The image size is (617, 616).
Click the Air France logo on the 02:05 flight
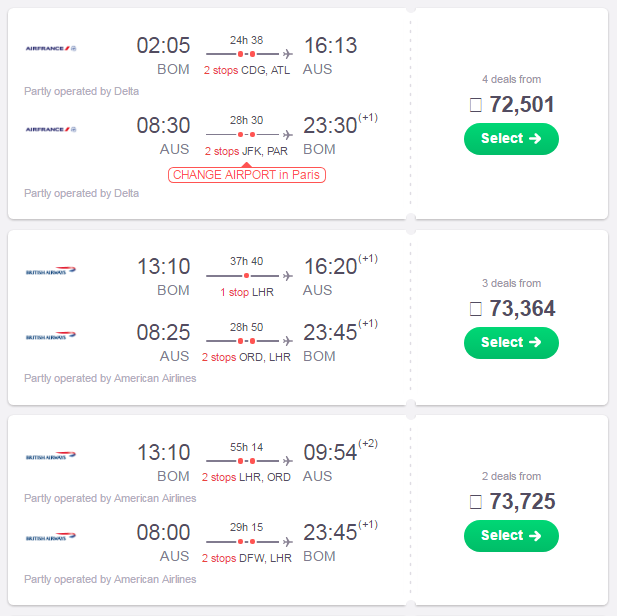coord(51,48)
